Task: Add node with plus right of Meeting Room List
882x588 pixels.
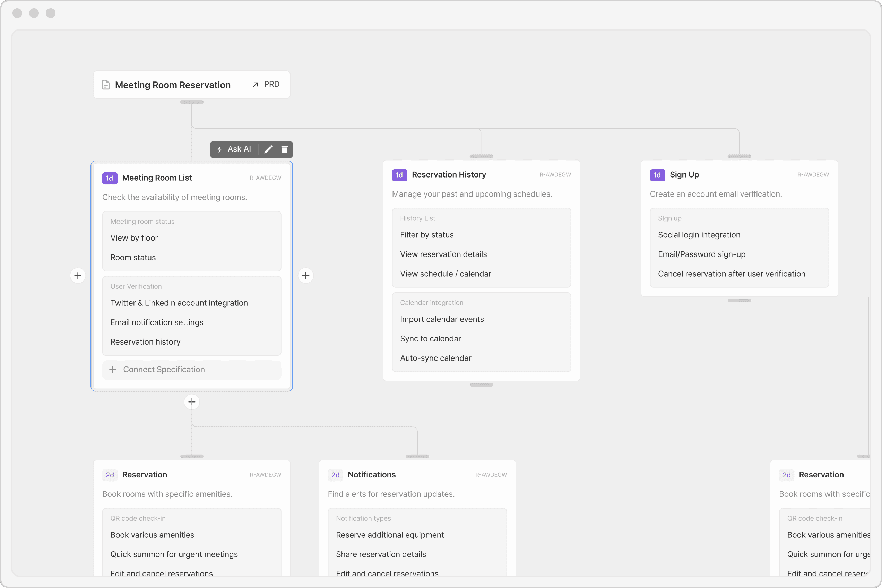Action: pos(306,276)
